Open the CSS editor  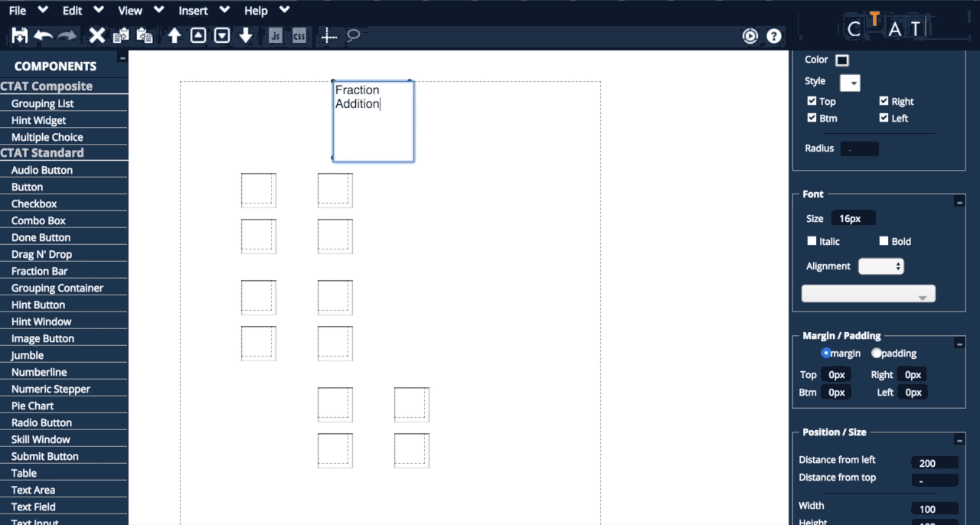[x=299, y=35]
